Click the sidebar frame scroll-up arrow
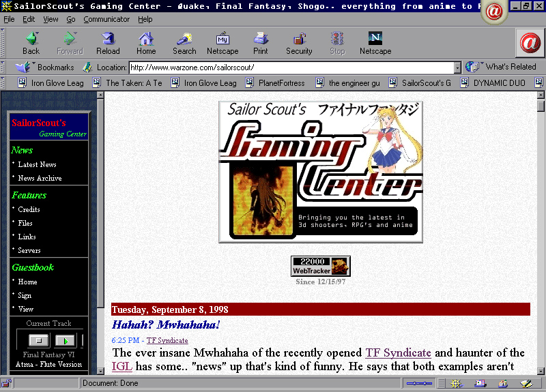The height and width of the screenshot is (392, 546). [x=100, y=95]
